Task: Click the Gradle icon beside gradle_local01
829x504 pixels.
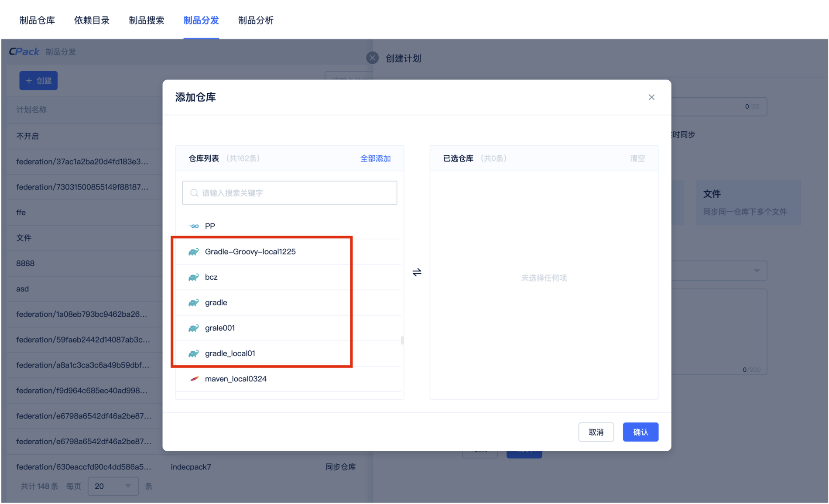Action: (194, 353)
